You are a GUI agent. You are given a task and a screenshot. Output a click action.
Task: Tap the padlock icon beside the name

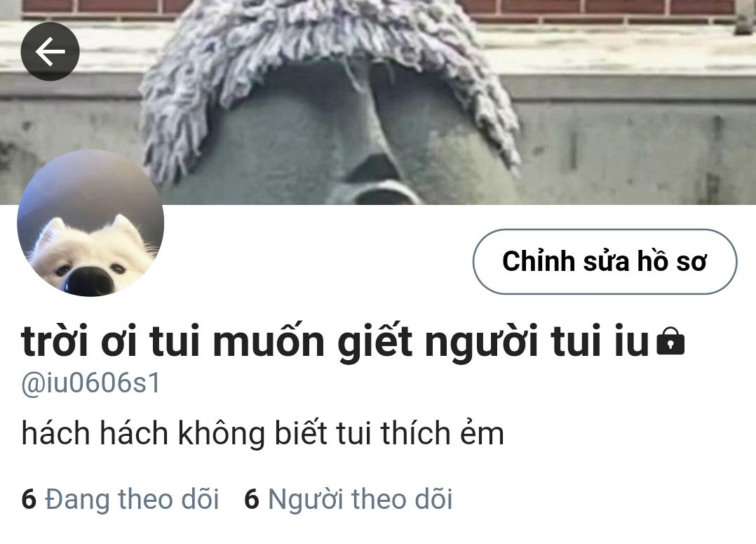click(x=670, y=341)
